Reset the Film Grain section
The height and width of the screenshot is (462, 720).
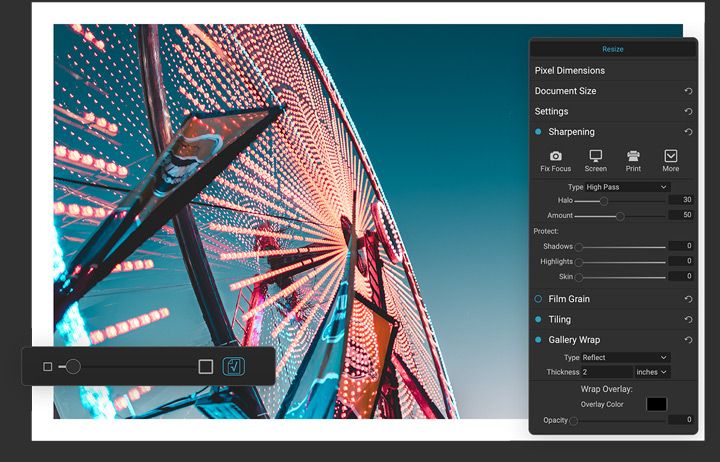[688, 299]
